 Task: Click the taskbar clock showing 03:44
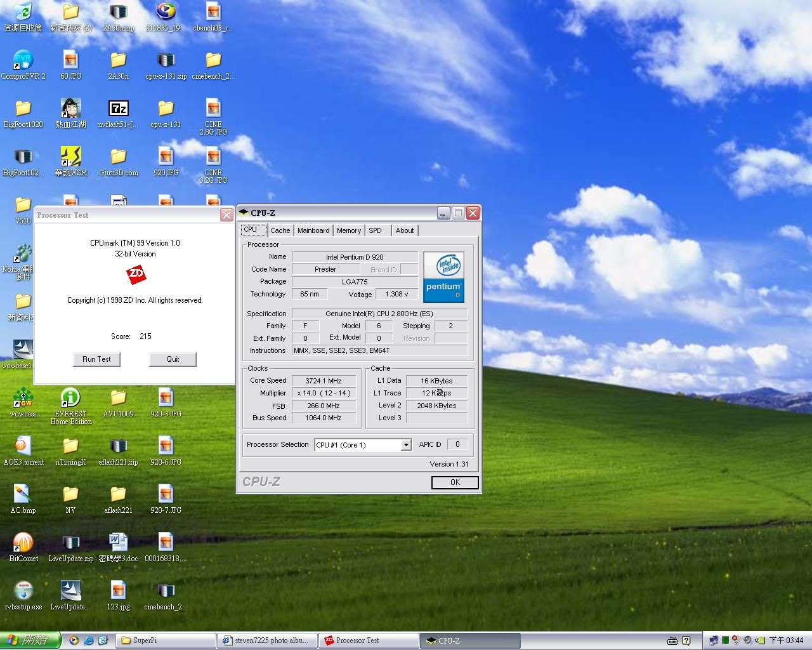786,640
